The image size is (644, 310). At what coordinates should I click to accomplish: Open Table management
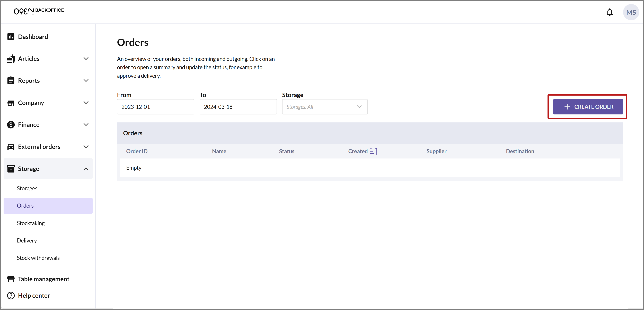[x=43, y=279]
